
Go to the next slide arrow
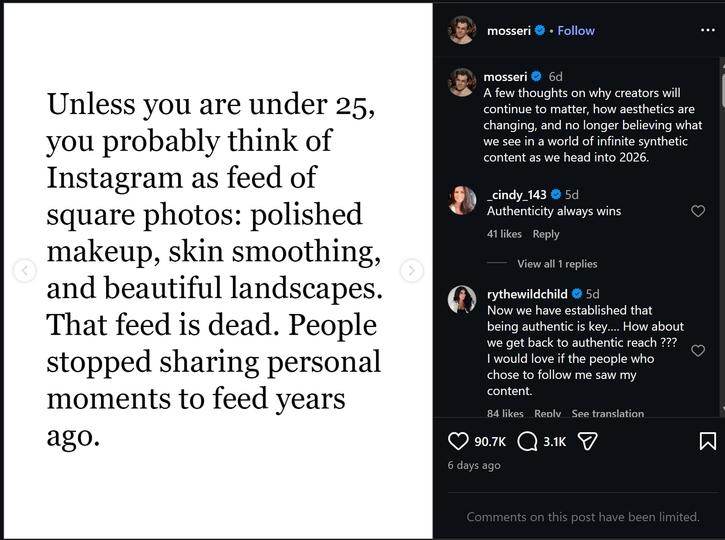pos(411,270)
